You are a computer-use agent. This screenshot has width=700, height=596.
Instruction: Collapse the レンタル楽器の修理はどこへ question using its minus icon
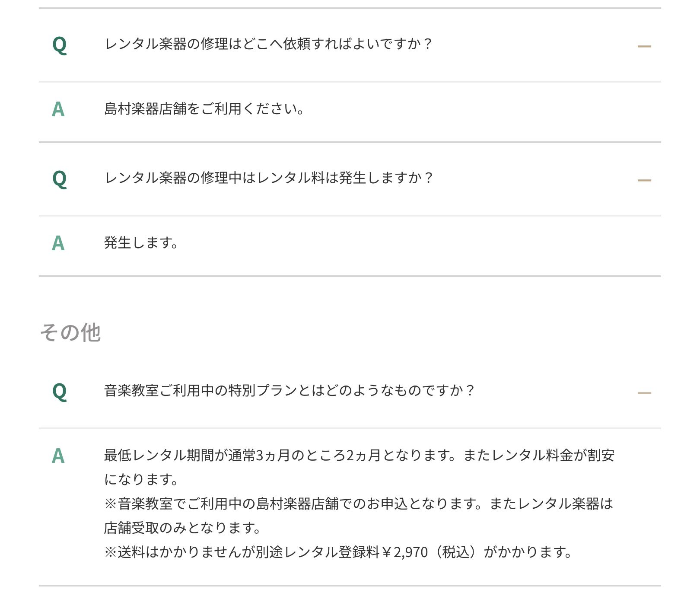[644, 46]
